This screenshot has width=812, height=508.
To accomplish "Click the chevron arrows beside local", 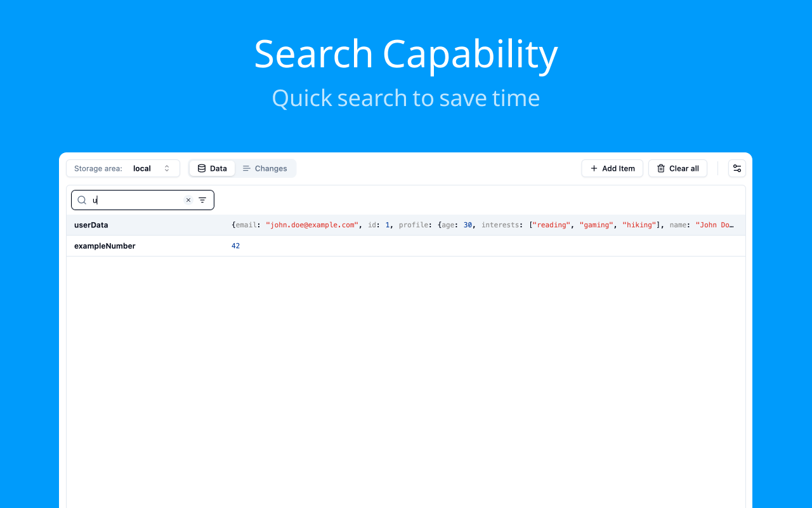I will (167, 168).
